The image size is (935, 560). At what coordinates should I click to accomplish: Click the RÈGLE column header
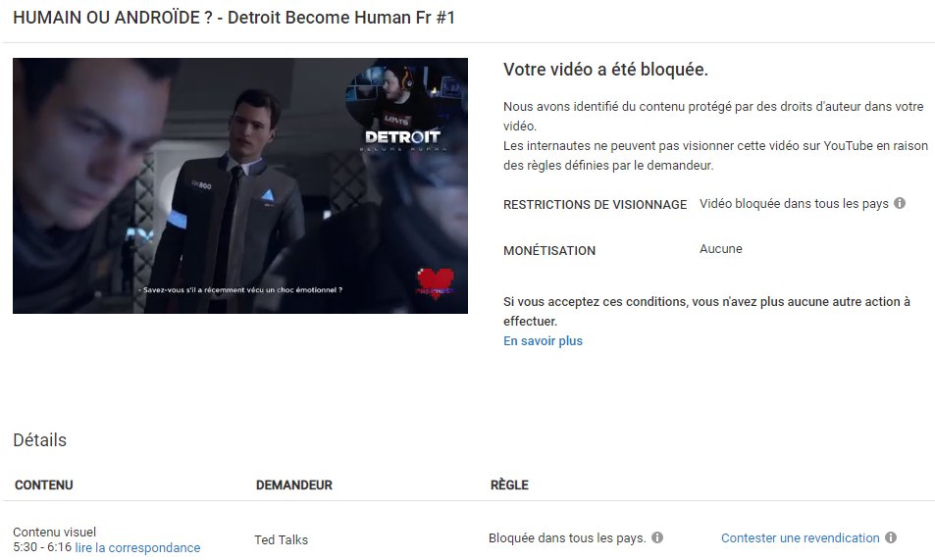(509, 484)
